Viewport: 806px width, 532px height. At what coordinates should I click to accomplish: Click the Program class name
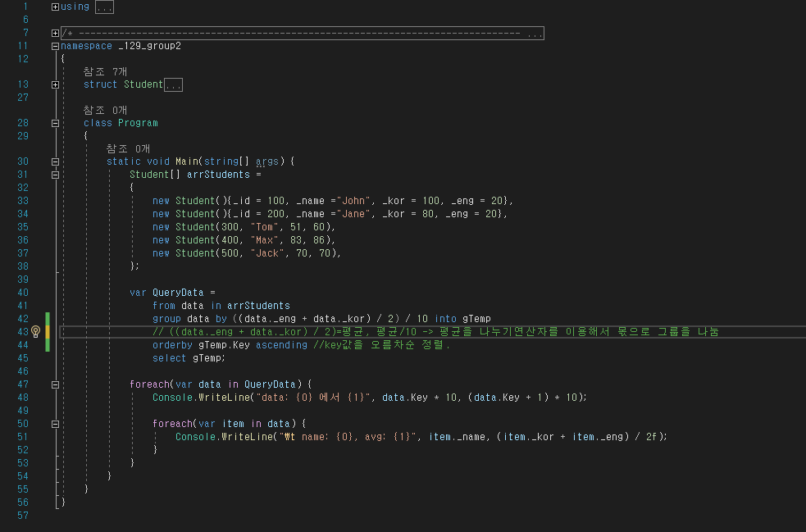pos(139,123)
